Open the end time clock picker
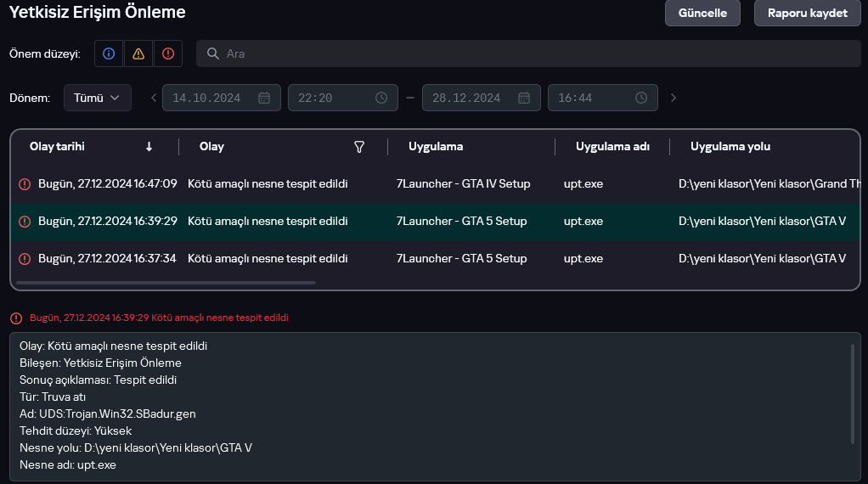This screenshot has width=868, height=484. tap(641, 98)
